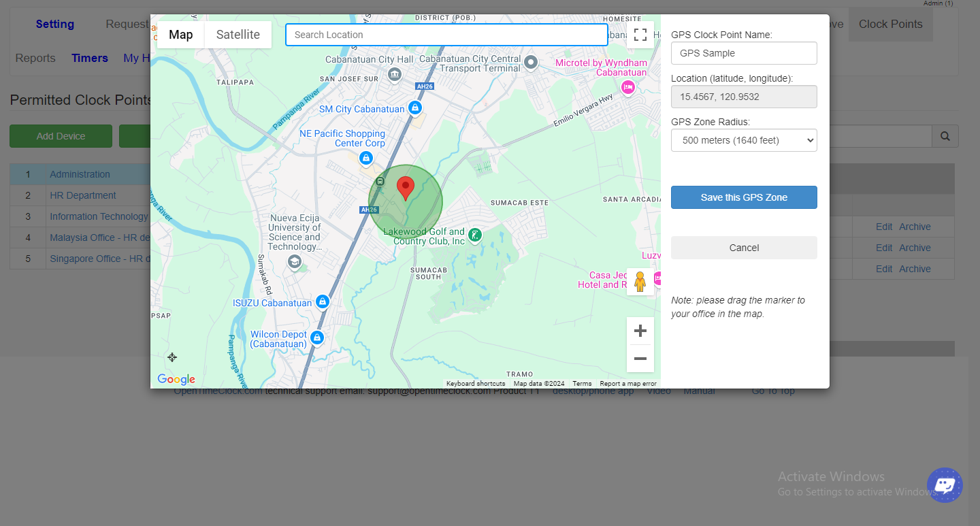
Task: Click the Location latitude longitude field
Action: pyautogui.click(x=744, y=97)
